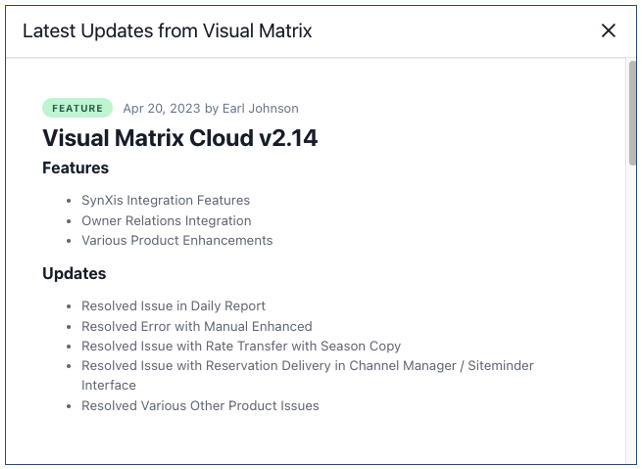The width and height of the screenshot is (642, 469).
Task: Click the Apr 20, 2023 post date
Action: [161, 108]
